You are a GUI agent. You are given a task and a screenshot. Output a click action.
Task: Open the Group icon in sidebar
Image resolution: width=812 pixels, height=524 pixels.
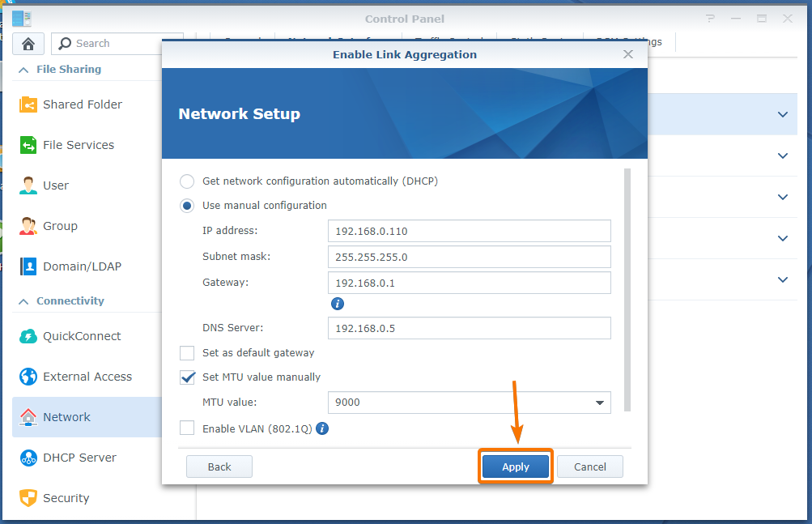tap(28, 226)
